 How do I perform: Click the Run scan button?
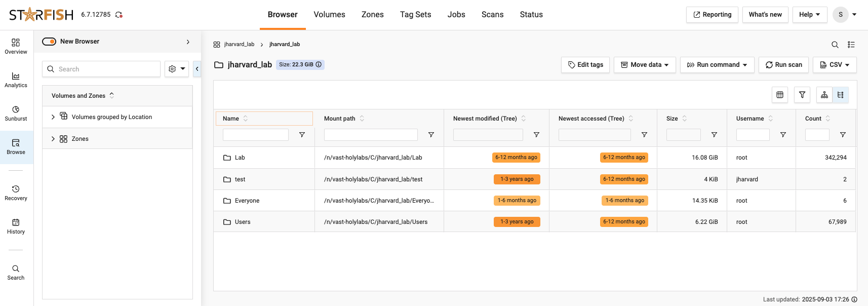click(783, 65)
